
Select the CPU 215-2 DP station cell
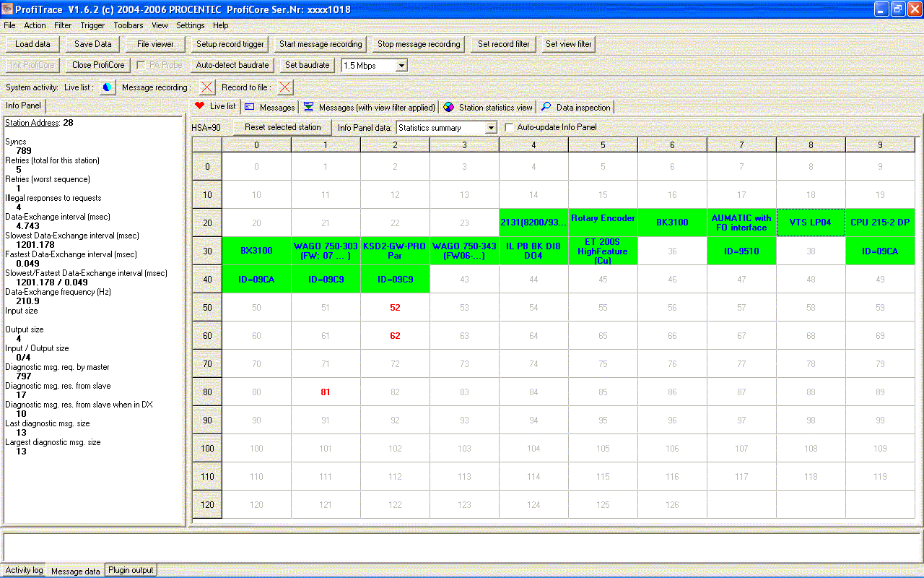(x=880, y=223)
